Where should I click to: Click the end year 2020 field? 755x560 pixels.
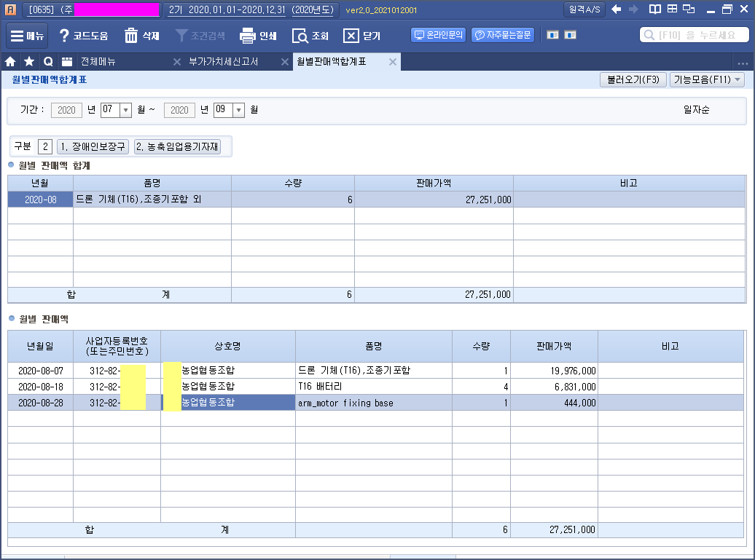click(x=179, y=110)
